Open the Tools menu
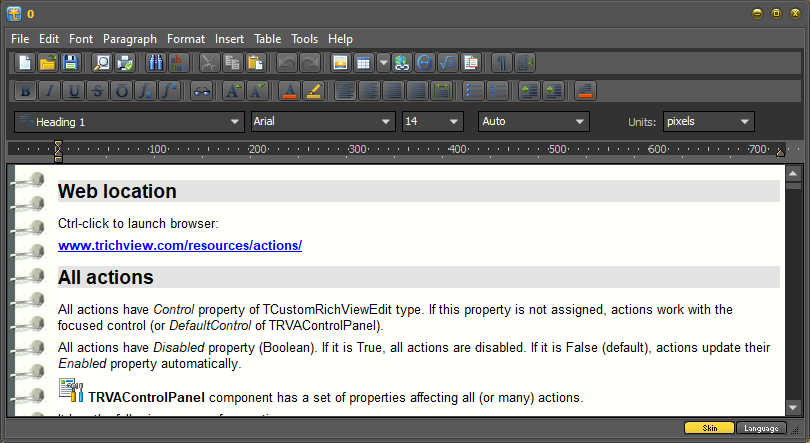Image resolution: width=810 pixels, height=443 pixels. click(x=304, y=39)
